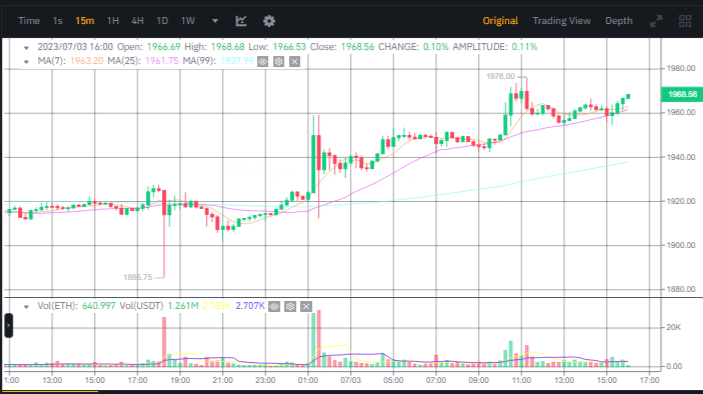
Task: Switch to 1H interval
Action: (x=113, y=21)
